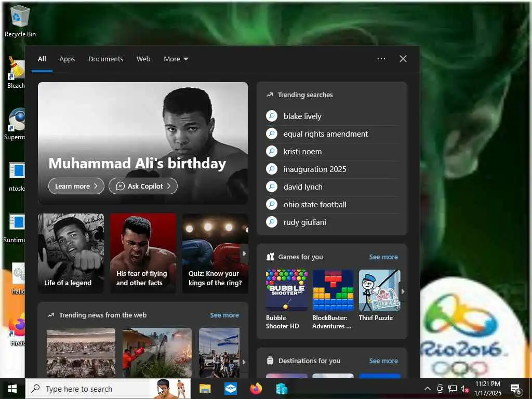Click the Learn more button
Viewport: 532px width, 399px height.
click(x=76, y=187)
